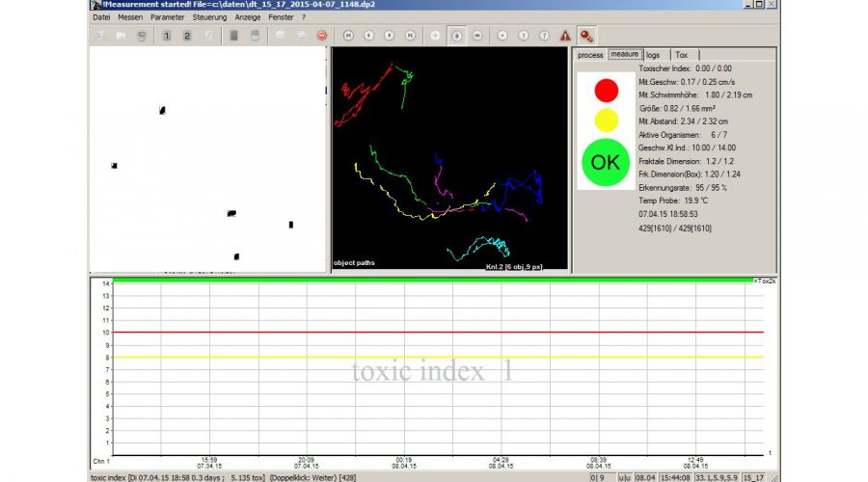Open the Parameter menu
Image resolution: width=868 pixels, height=482 pixels.
click(167, 17)
